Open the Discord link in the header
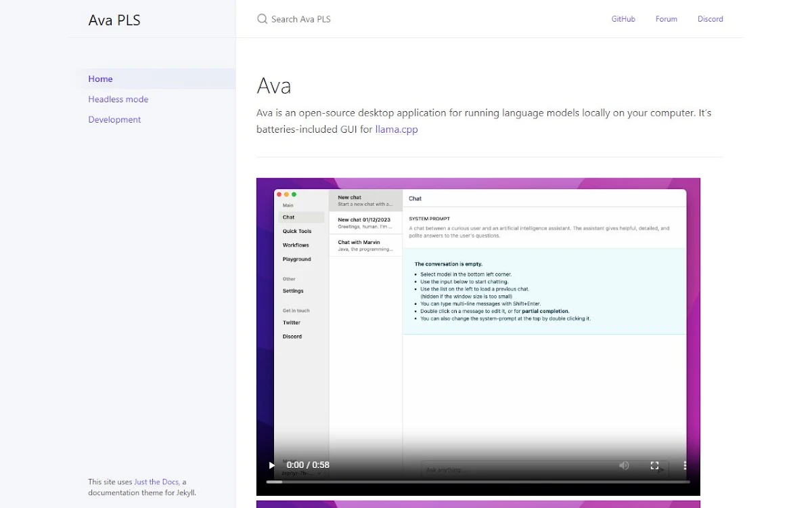Image resolution: width=812 pixels, height=508 pixels. pos(710,19)
